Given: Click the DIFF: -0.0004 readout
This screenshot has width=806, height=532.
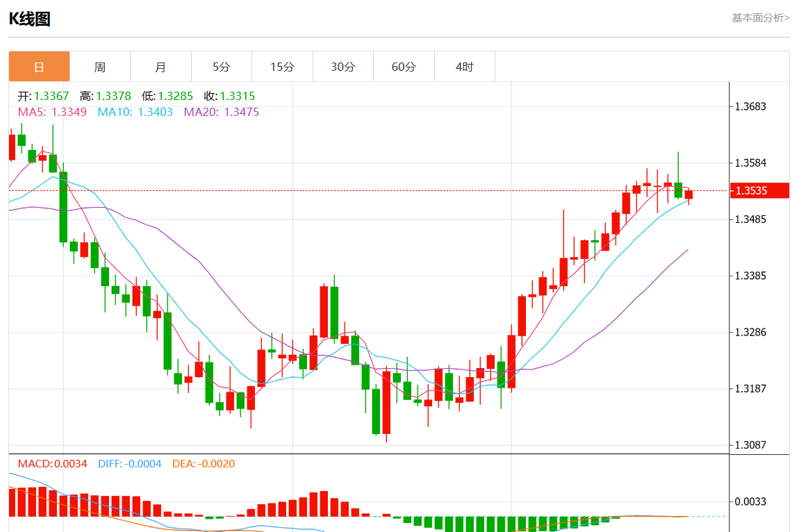Looking at the screenshot, I should [129, 464].
